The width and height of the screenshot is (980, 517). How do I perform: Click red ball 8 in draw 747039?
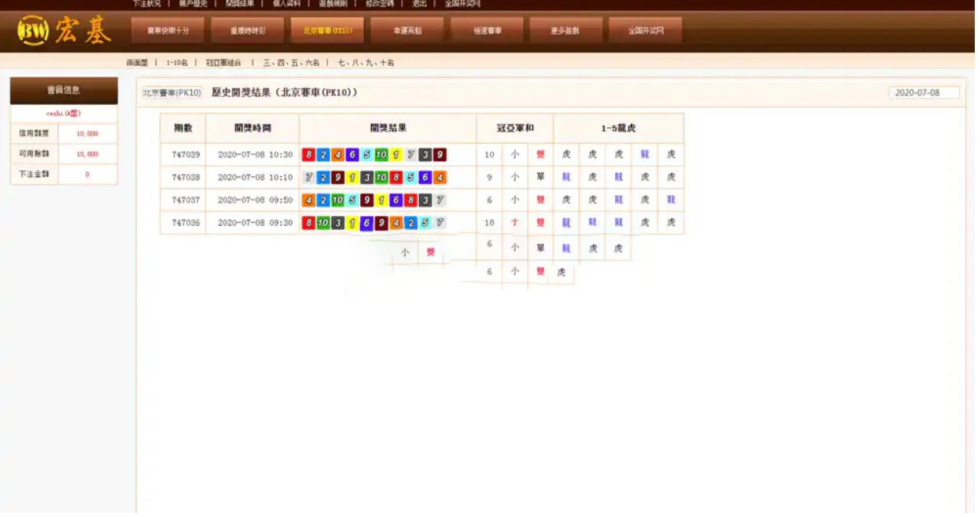308,155
